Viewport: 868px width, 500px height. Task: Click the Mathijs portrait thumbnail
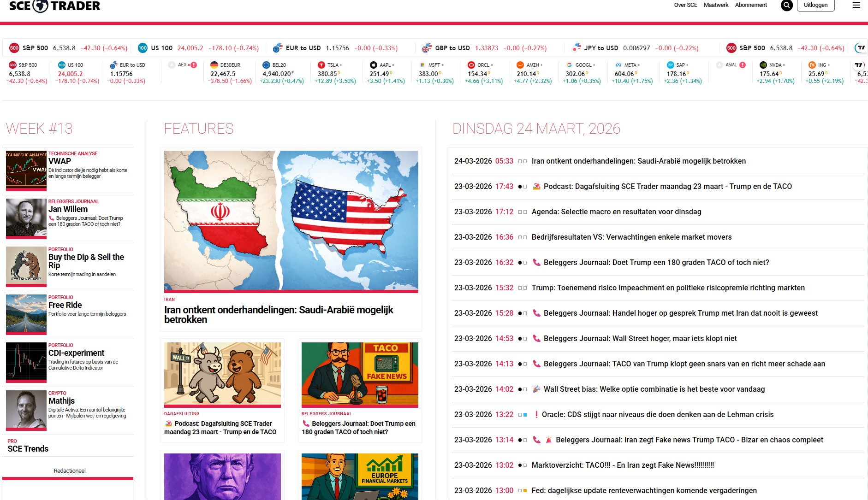point(26,409)
